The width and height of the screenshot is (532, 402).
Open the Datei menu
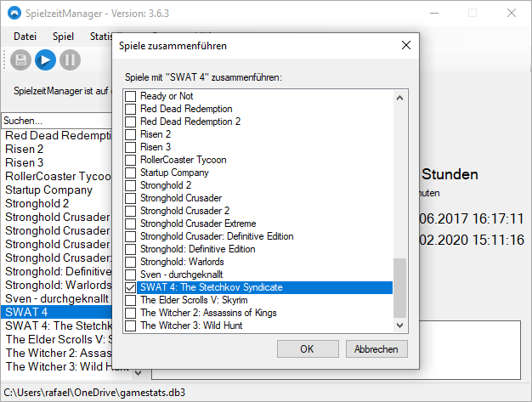click(25, 37)
